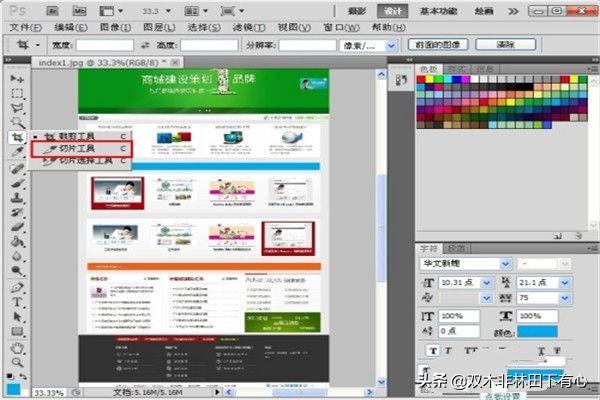Create new swatch in Swatches panel
Screen dimensions: 600x400
point(558,236)
